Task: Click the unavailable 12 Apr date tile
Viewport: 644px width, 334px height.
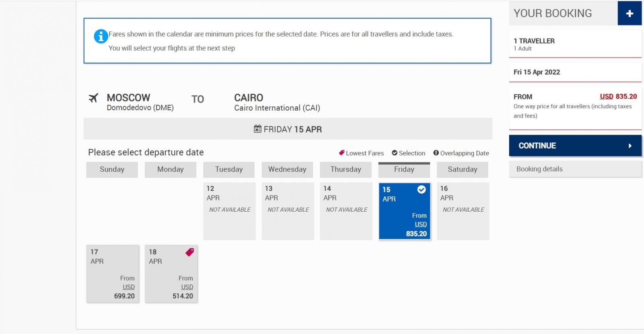Action: point(229,211)
